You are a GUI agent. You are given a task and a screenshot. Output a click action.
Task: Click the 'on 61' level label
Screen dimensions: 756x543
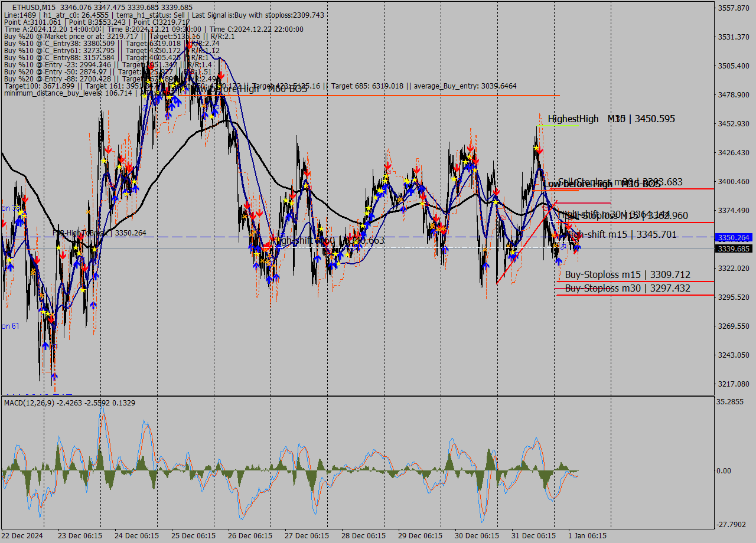(x=10, y=326)
